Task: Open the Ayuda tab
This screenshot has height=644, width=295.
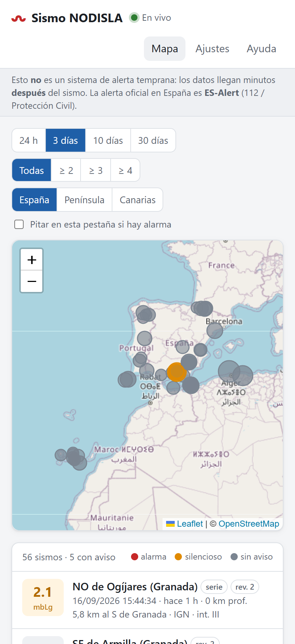Action: (261, 49)
